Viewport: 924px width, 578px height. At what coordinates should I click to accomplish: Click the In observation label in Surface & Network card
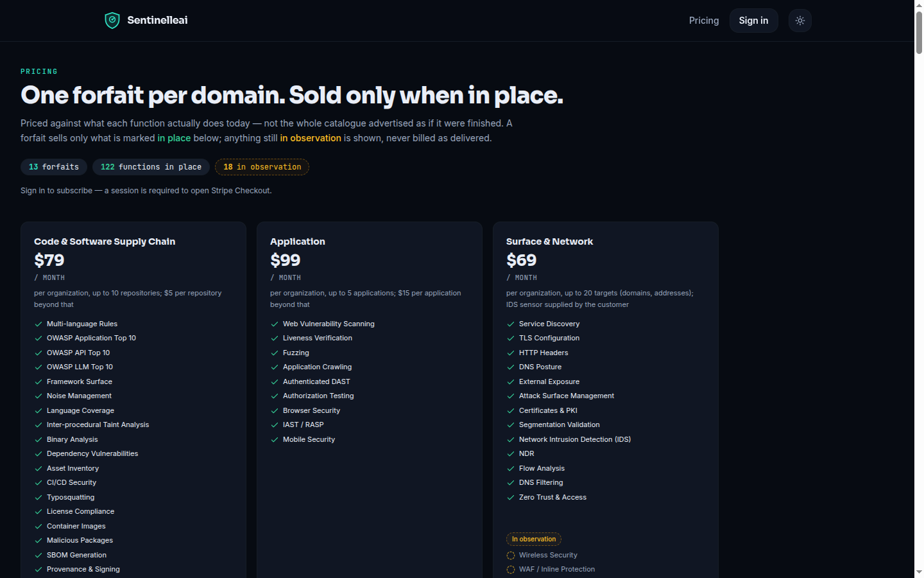[534, 539]
